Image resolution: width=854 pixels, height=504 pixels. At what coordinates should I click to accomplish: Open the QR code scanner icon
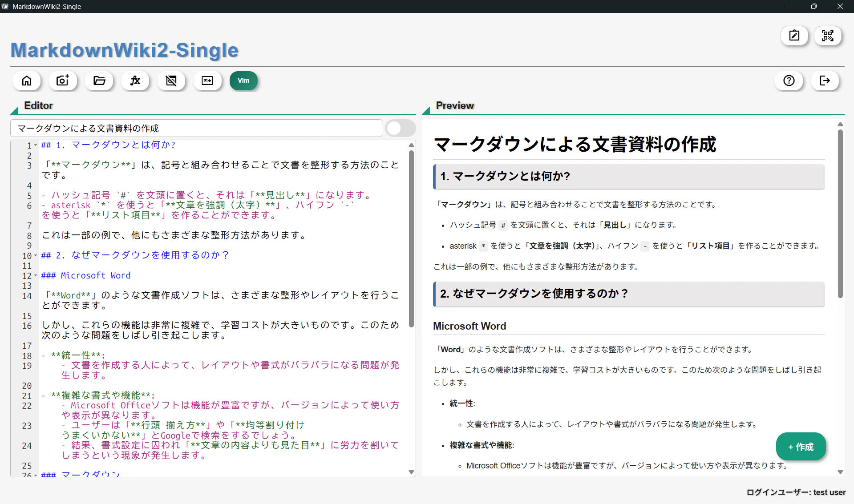coord(828,36)
